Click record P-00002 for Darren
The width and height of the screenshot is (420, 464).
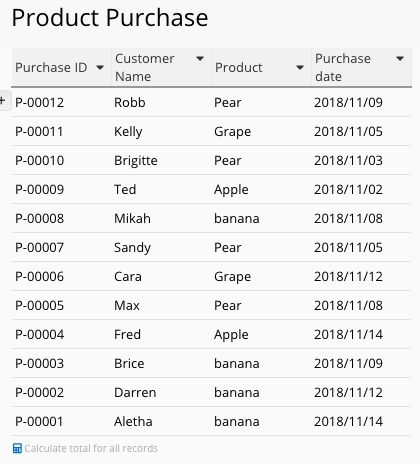(39, 393)
